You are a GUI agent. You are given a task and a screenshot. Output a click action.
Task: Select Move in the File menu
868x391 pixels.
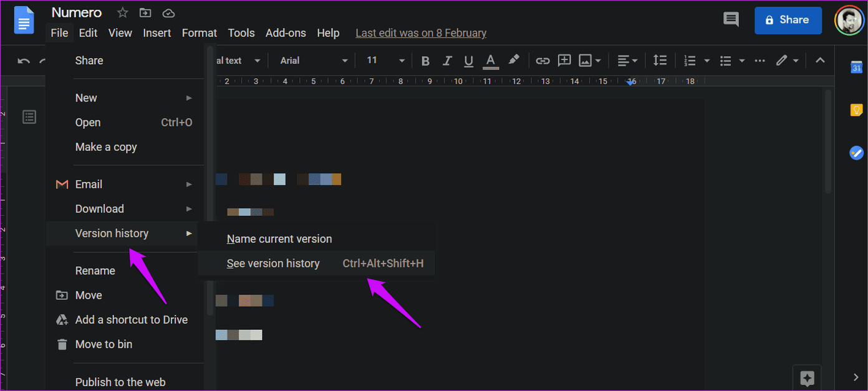[x=125, y=295]
